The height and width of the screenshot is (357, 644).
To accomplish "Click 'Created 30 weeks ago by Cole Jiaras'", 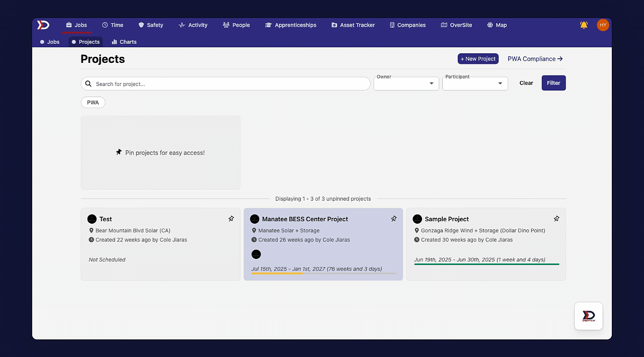I will (467, 240).
